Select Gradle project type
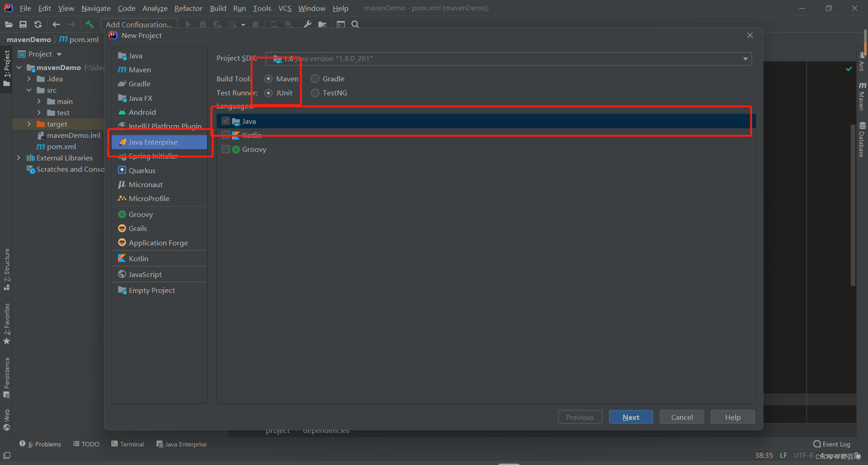Screen dimensions: 868x465 159,84
